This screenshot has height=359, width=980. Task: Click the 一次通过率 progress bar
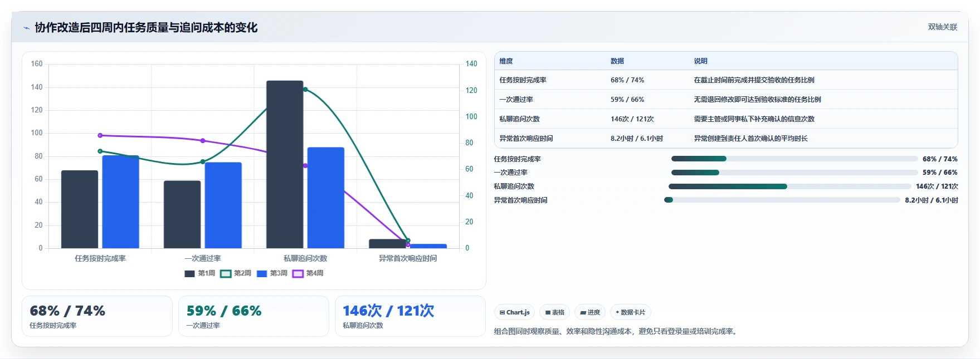[794, 173]
